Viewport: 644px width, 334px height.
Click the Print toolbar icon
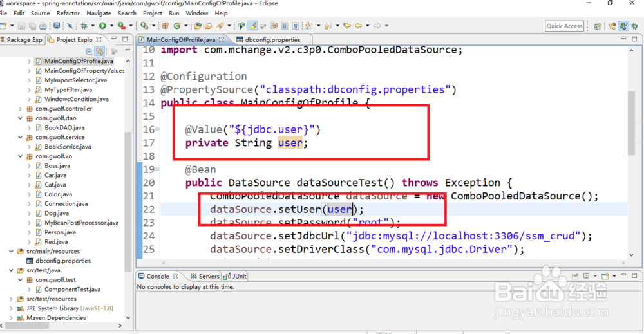click(43, 26)
